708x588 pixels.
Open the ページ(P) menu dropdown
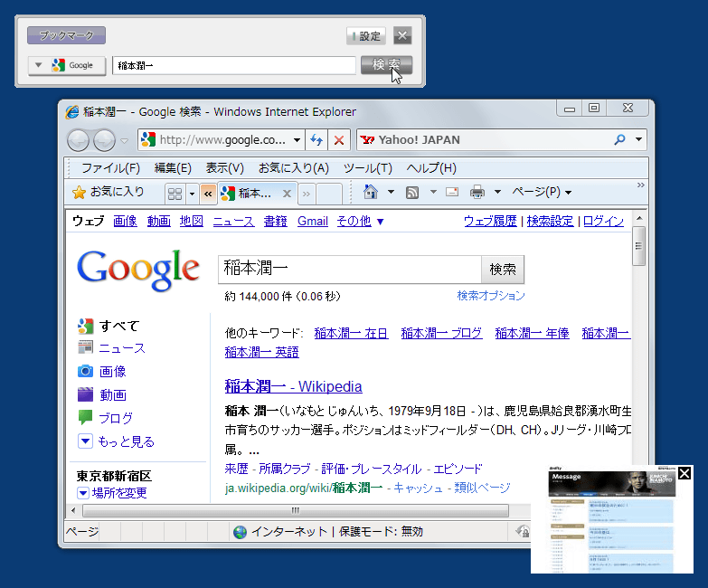[542, 192]
